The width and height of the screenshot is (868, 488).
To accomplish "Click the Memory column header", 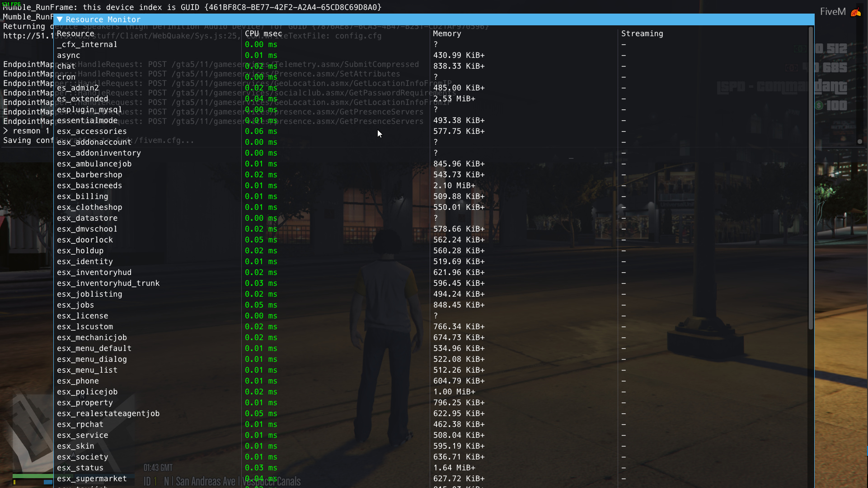I will coord(447,33).
